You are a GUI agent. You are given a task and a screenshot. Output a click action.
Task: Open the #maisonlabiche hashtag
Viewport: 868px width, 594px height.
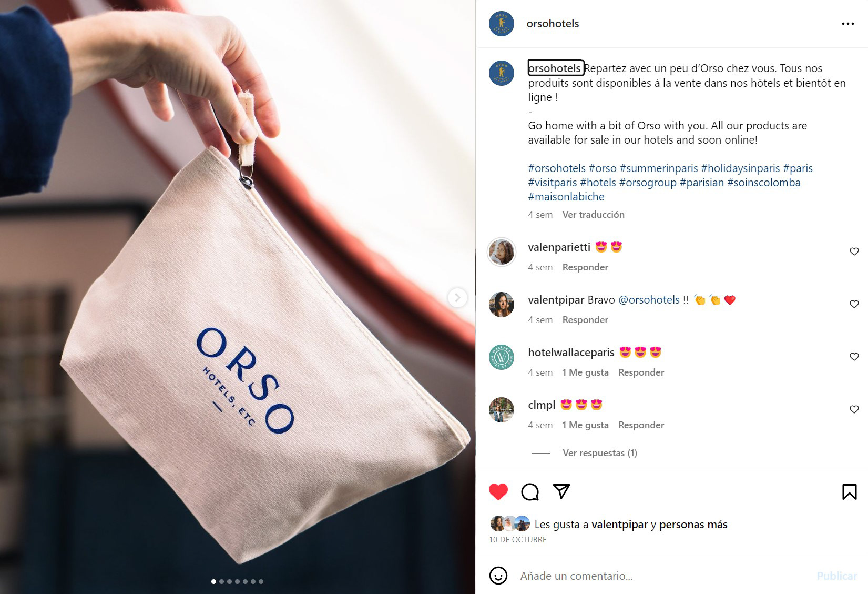566,197
